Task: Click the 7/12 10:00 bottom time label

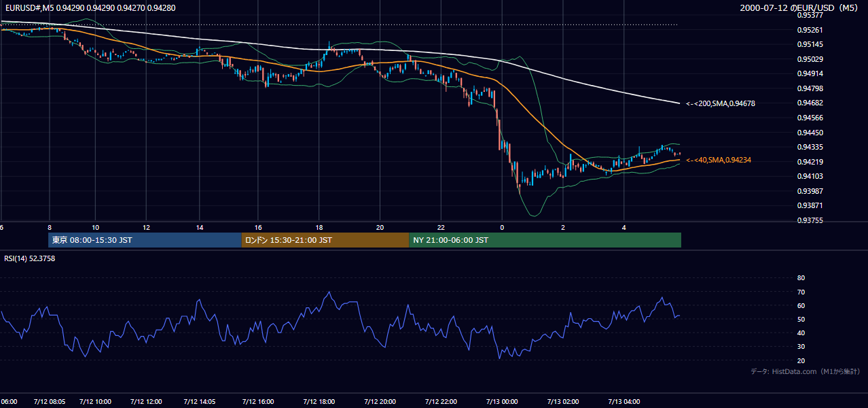Action: click(x=96, y=402)
